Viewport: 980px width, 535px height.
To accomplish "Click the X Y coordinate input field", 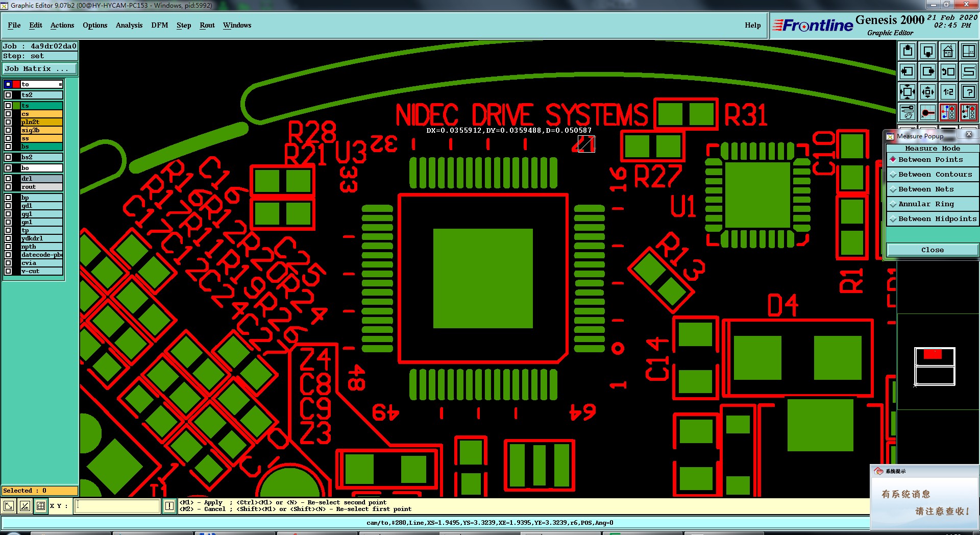I will click(x=118, y=506).
